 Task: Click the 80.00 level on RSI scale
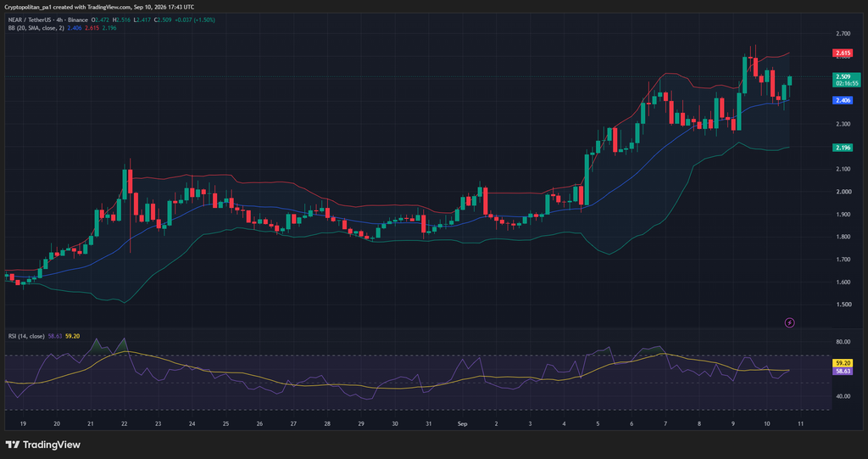(843, 341)
